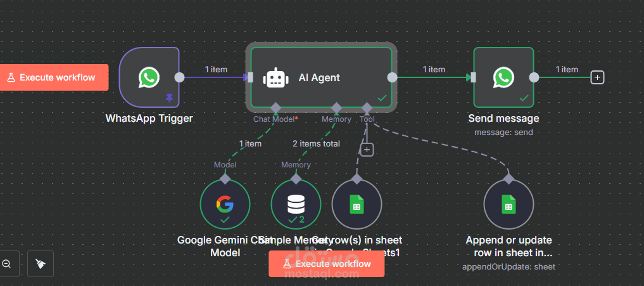The height and width of the screenshot is (286, 644).
Task: Click the Memory diamond connector on AI Agent
Action: (336, 108)
